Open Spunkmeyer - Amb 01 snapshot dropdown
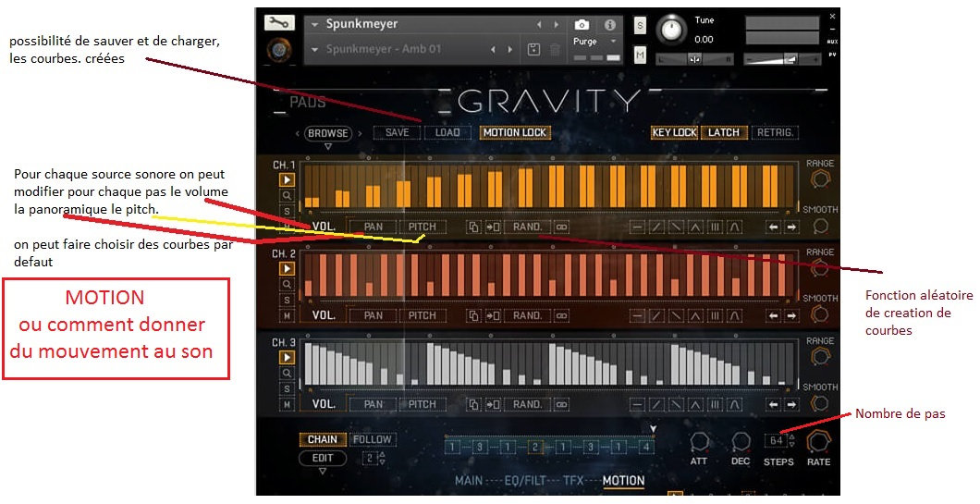 (x=315, y=49)
